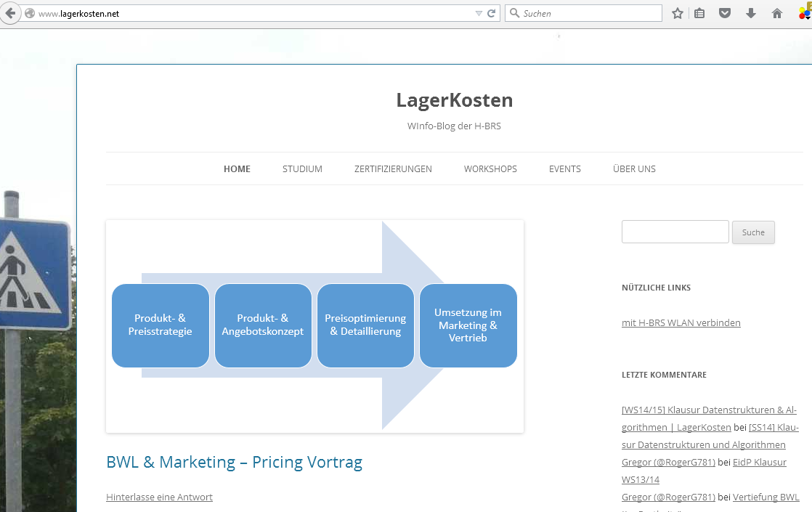Click the search engine magnifier icon
The width and height of the screenshot is (812, 512).
[x=514, y=13]
